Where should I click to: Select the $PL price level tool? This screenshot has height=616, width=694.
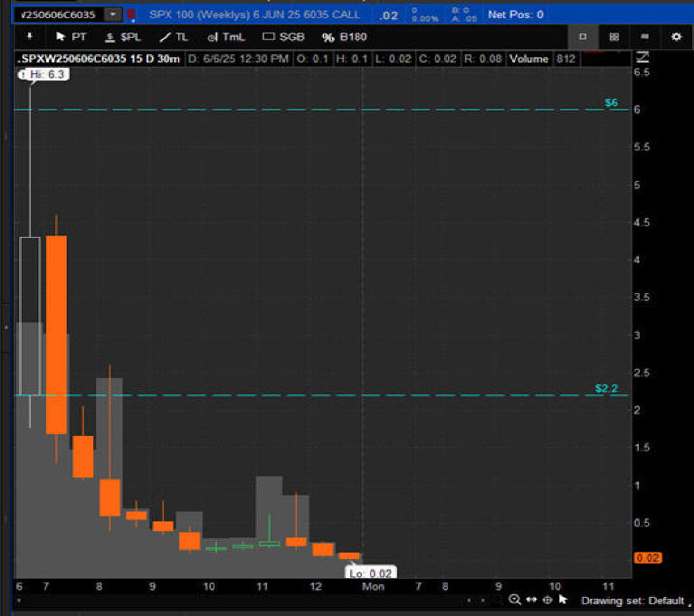123,37
